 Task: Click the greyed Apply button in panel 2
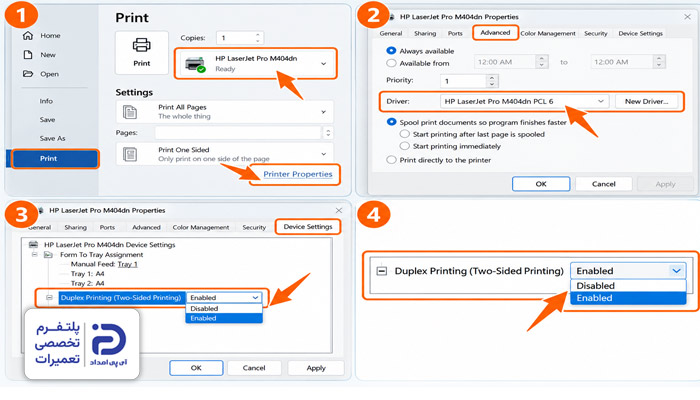[665, 184]
